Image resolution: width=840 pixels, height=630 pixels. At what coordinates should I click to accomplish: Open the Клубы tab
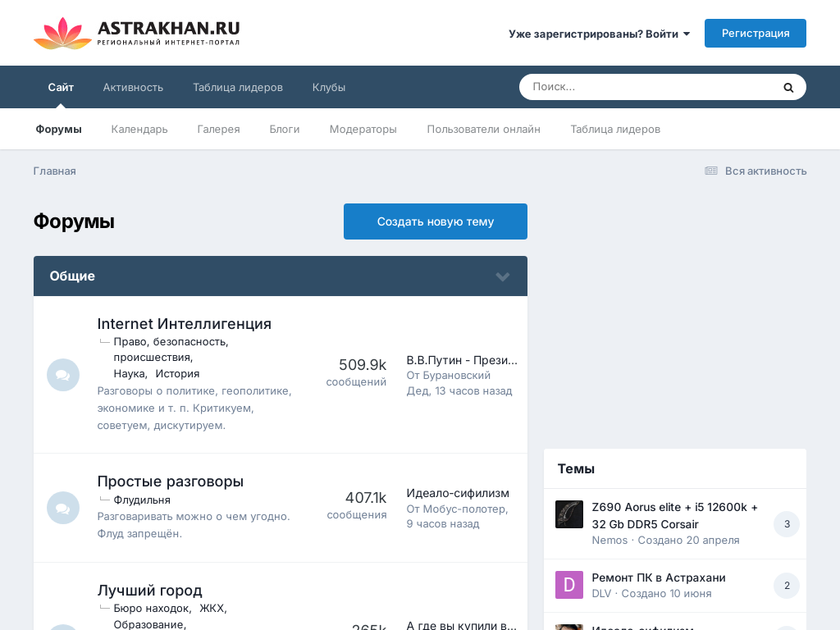pyautogui.click(x=328, y=87)
